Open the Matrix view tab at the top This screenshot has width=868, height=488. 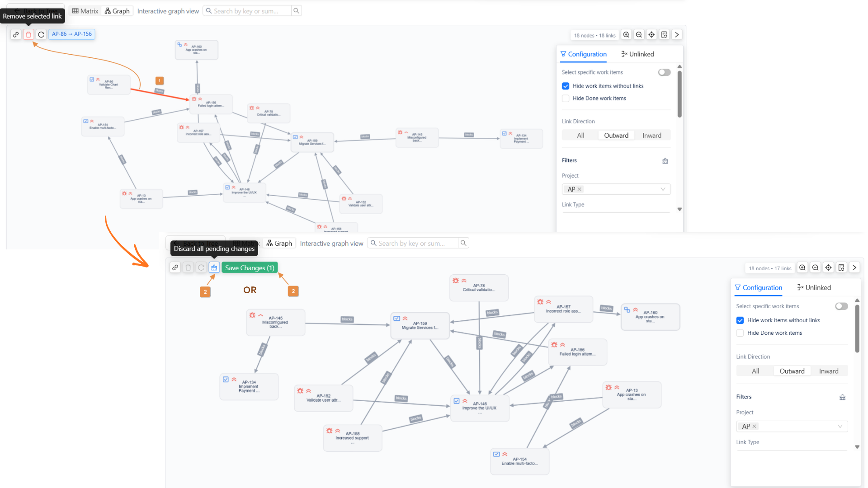coord(85,11)
